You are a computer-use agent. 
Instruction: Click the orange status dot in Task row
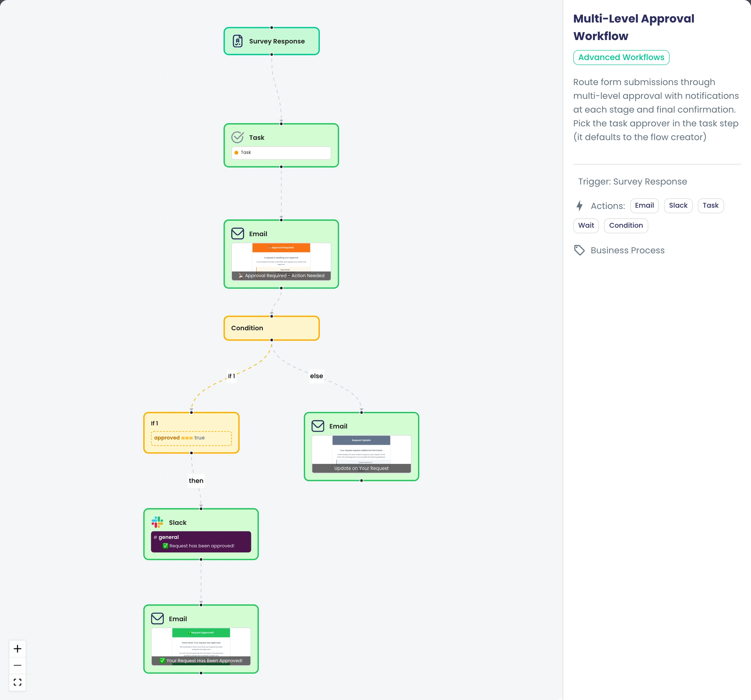(237, 153)
